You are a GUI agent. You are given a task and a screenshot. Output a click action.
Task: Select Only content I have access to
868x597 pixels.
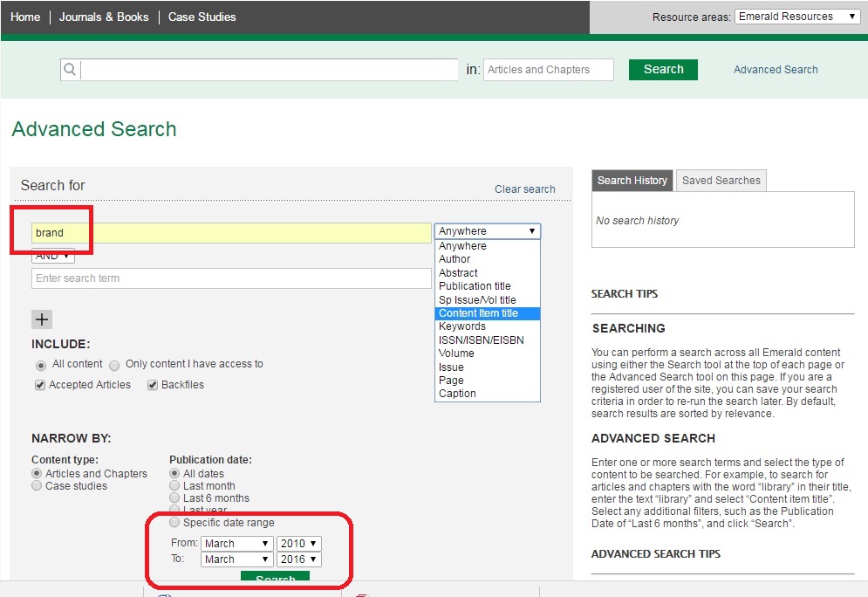tap(114, 365)
